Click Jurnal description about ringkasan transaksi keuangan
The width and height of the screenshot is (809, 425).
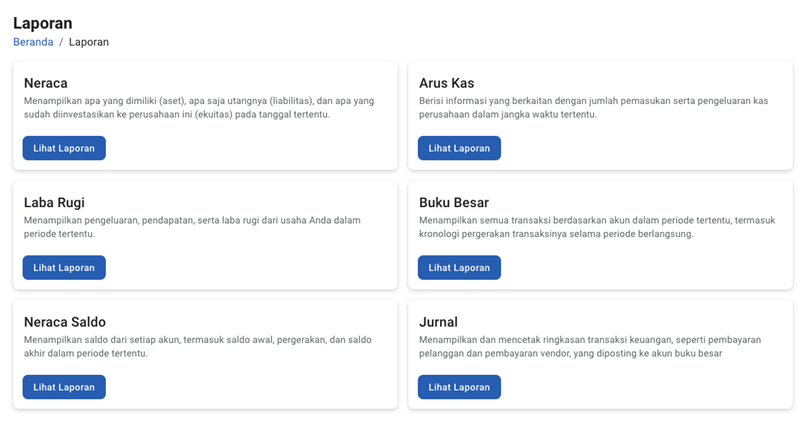(590, 346)
